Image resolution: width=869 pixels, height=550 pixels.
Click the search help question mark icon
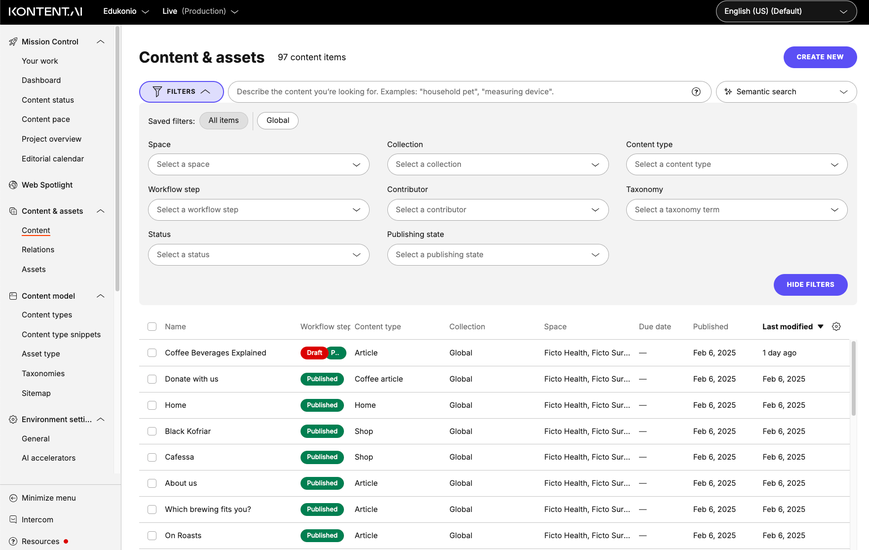696,92
